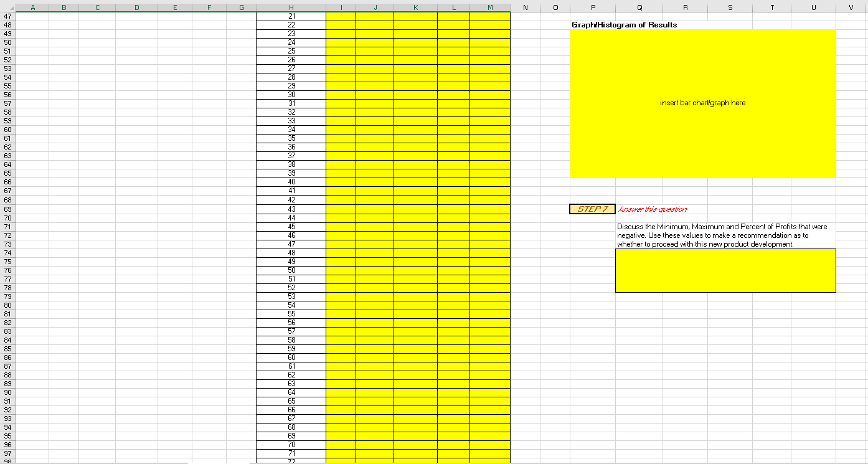
Task: Click the yellow answer box below the question
Action: click(x=725, y=270)
